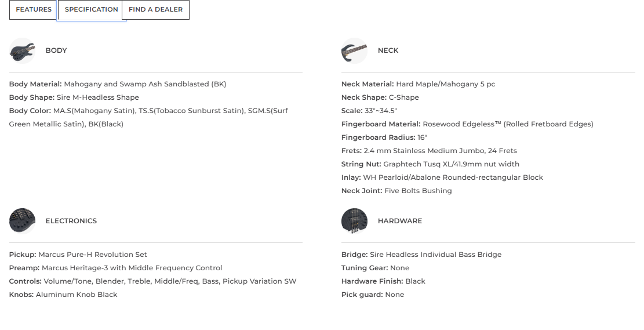644x330 pixels.
Task: Select the Find a Dealer tab
Action: pyautogui.click(x=155, y=10)
